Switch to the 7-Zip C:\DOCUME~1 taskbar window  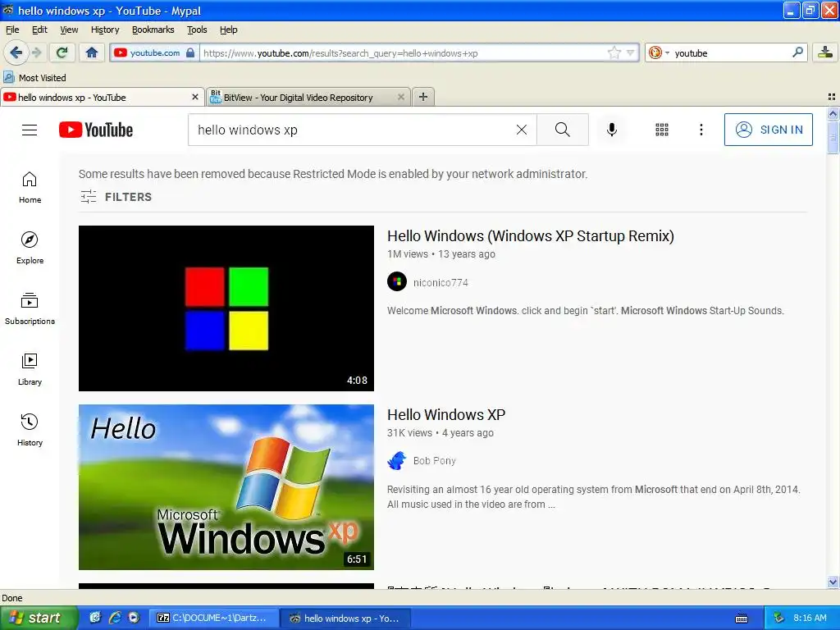214,618
